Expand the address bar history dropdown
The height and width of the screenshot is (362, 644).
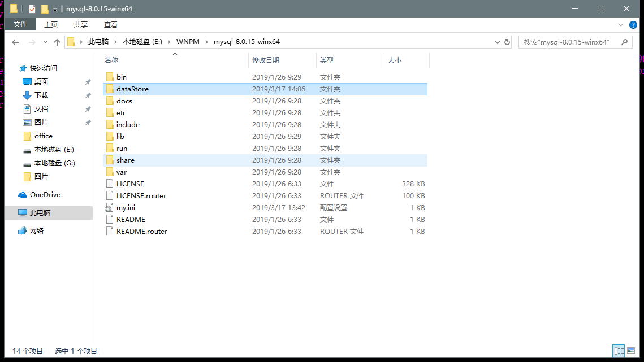tap(497, 42)
